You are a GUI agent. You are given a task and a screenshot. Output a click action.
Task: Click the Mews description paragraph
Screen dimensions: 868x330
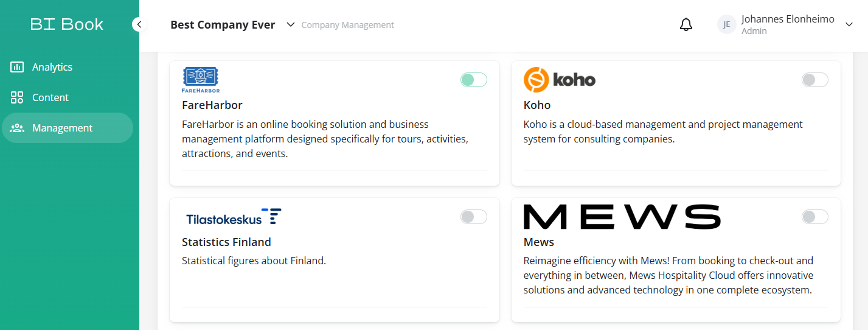click(x=668, y=275)
